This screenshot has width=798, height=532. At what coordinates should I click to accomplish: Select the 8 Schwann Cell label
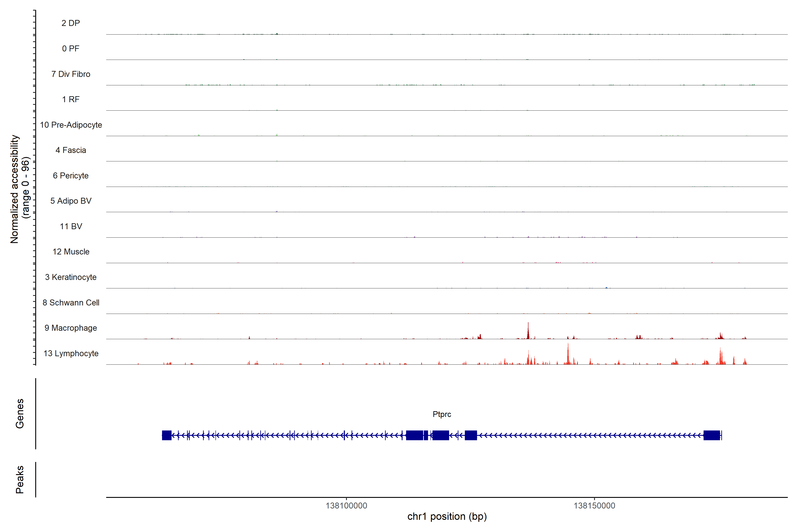(x=70, y=303)
